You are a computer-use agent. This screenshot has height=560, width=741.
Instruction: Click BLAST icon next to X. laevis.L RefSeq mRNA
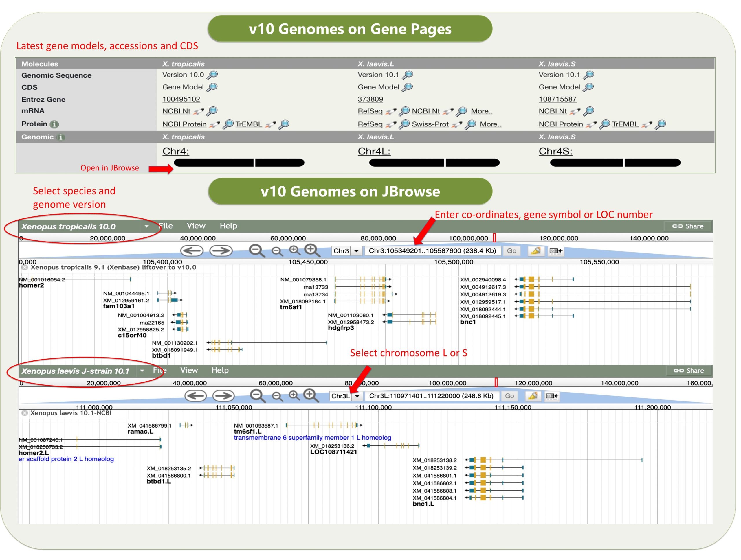390,111
